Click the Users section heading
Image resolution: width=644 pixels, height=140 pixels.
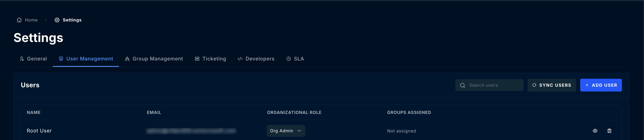tap(30, 85)
